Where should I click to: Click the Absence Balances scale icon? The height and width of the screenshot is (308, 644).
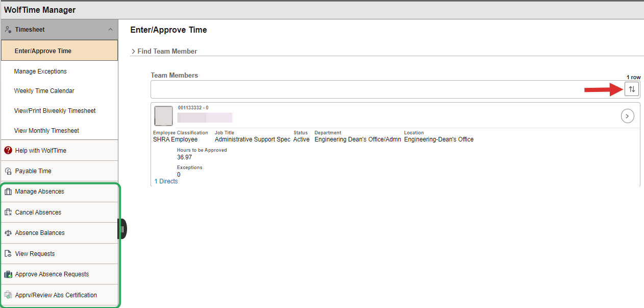coord(8,233)
